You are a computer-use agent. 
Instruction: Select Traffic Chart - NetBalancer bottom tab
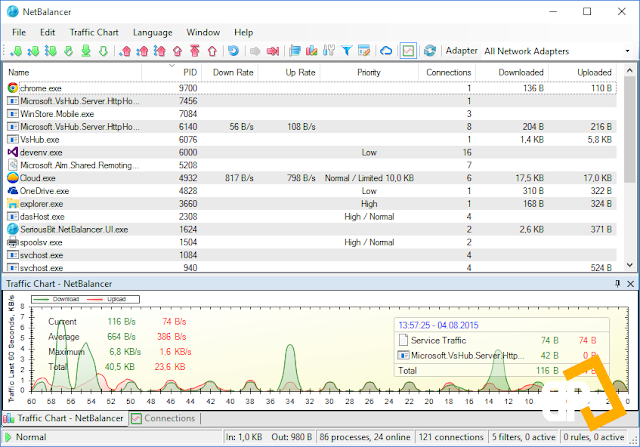[x=64, y=418]
